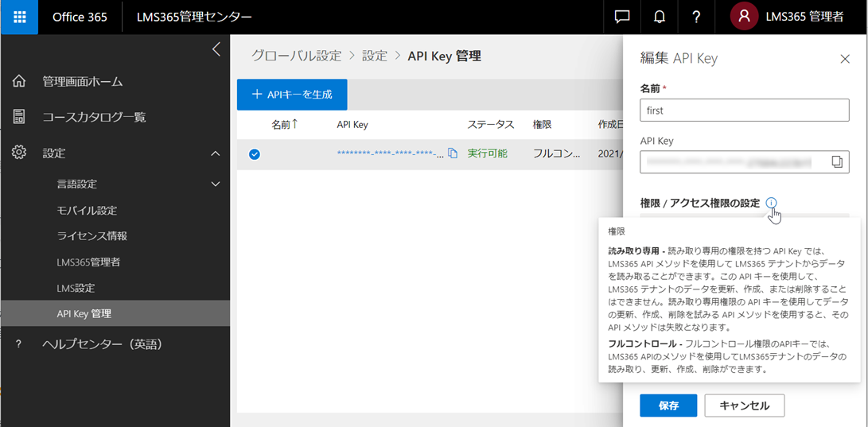
Task: Collapse the 設定 section chevron
Action: click(x=216, y=153)
